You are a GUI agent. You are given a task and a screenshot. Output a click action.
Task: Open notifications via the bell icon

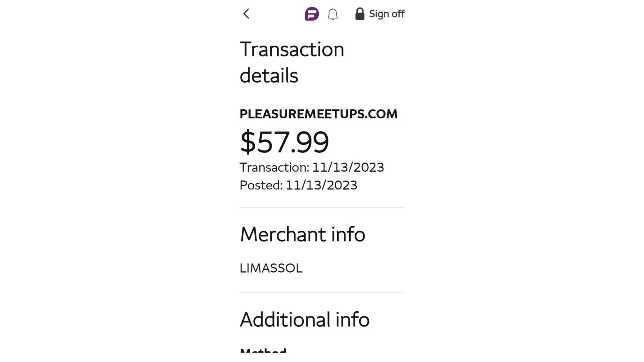(333, 14)
